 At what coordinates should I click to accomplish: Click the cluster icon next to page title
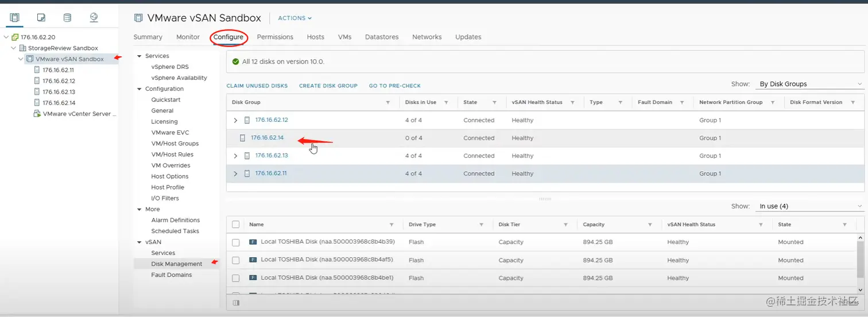coord(138,18)
